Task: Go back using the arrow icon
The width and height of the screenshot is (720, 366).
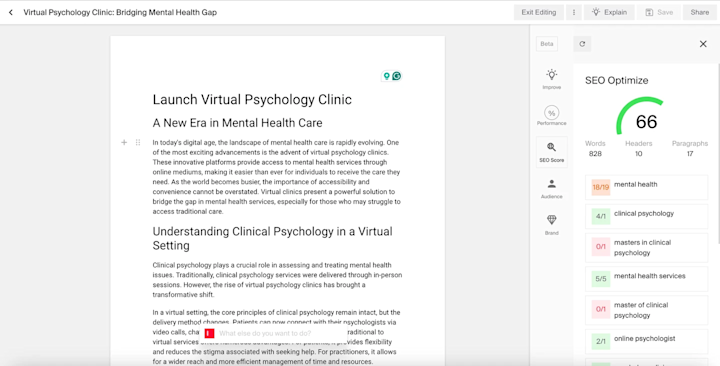Action: click(11, 12)
